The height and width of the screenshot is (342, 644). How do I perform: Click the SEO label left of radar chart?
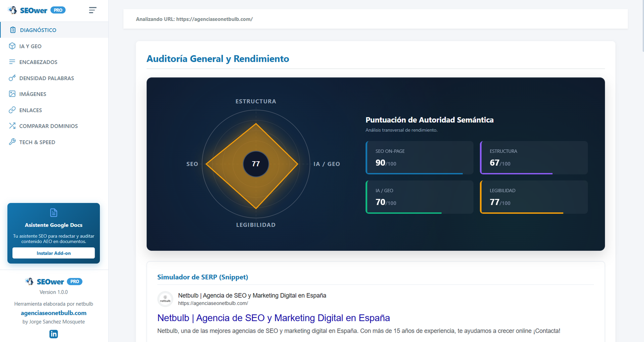coord(192,164)
